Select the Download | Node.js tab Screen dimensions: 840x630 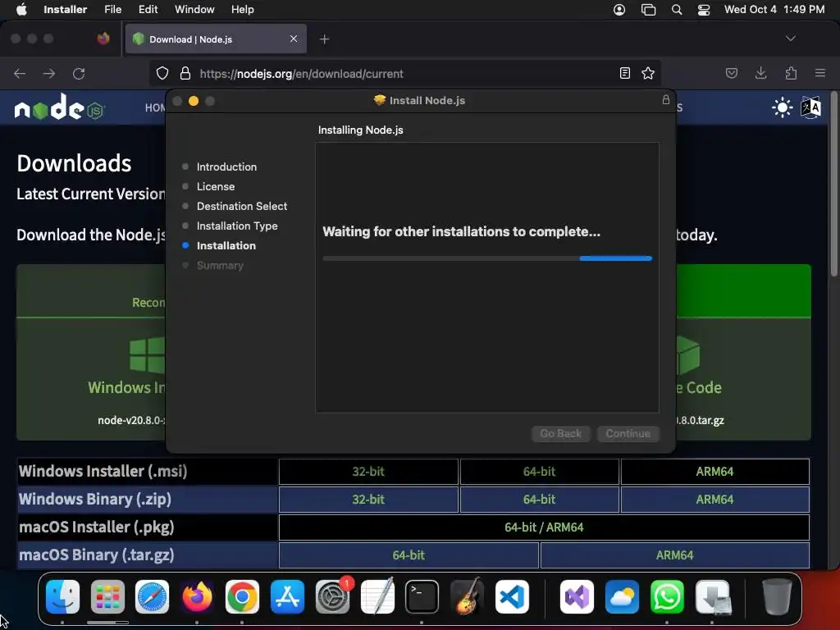[216, 39]
